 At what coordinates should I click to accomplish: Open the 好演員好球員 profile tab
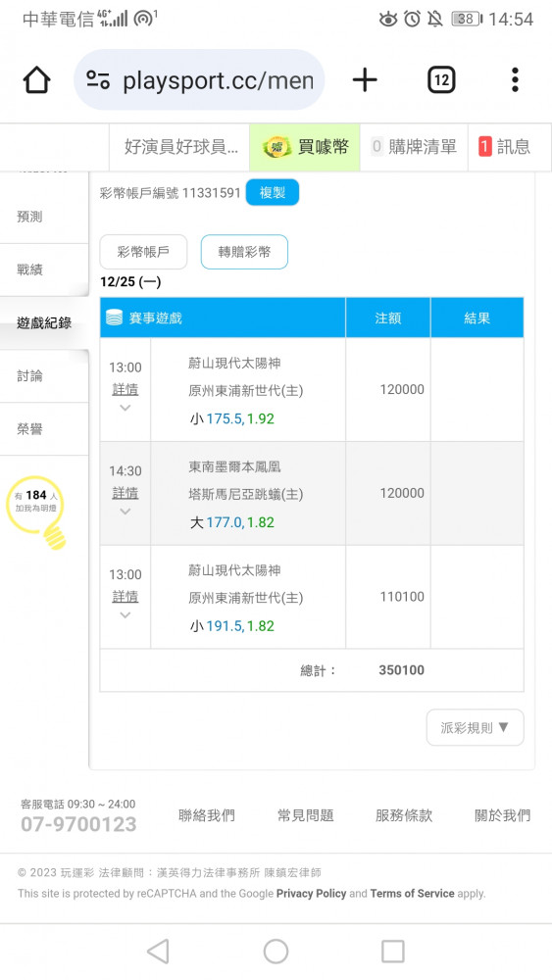[x=180, y=147]
